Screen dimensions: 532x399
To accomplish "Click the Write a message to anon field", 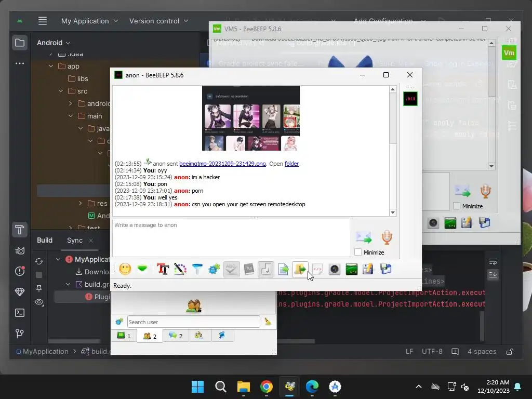I will pyautogui.click(x=231, y=237).
